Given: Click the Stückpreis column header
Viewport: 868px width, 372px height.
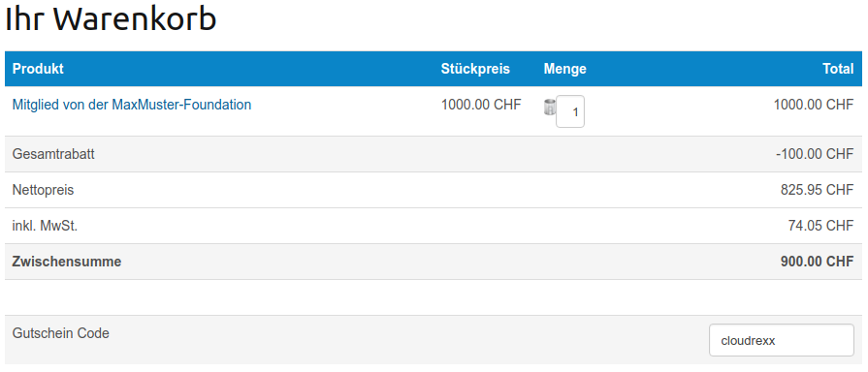Looking at the screenshot, I should click(475, 69).
